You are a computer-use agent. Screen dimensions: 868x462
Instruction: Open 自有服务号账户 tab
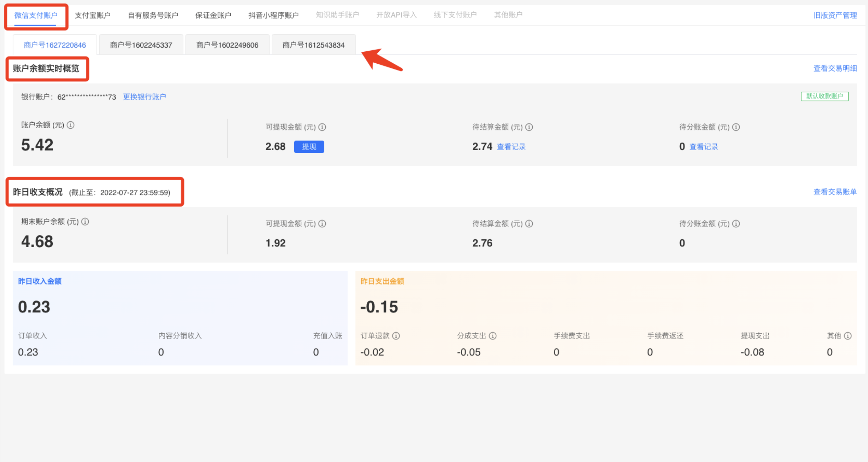(153, 16)
